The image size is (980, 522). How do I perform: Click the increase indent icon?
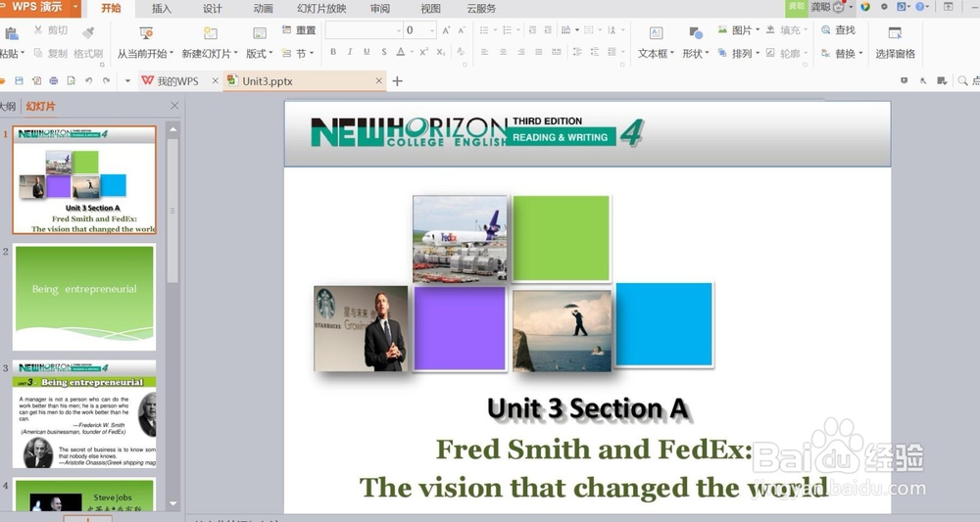[548, 30]
